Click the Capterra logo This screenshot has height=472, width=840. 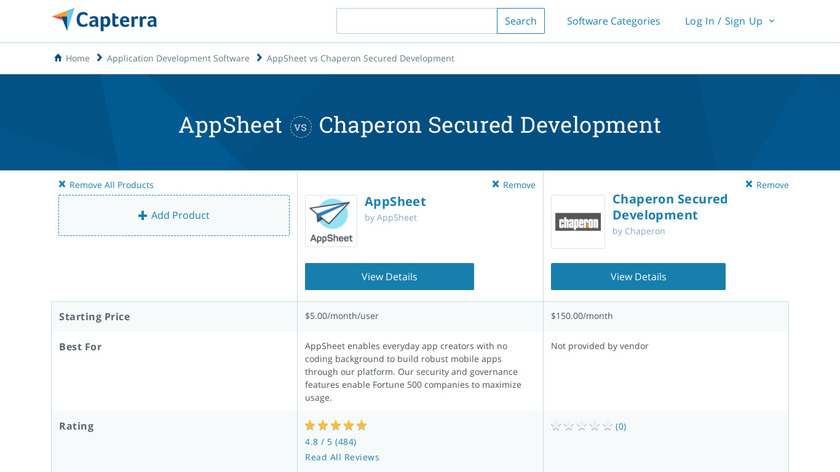(x=104, y=20)
